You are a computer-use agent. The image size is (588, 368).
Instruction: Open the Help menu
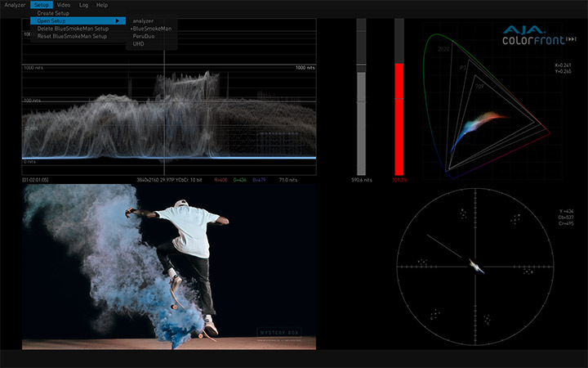click(102, 5)
